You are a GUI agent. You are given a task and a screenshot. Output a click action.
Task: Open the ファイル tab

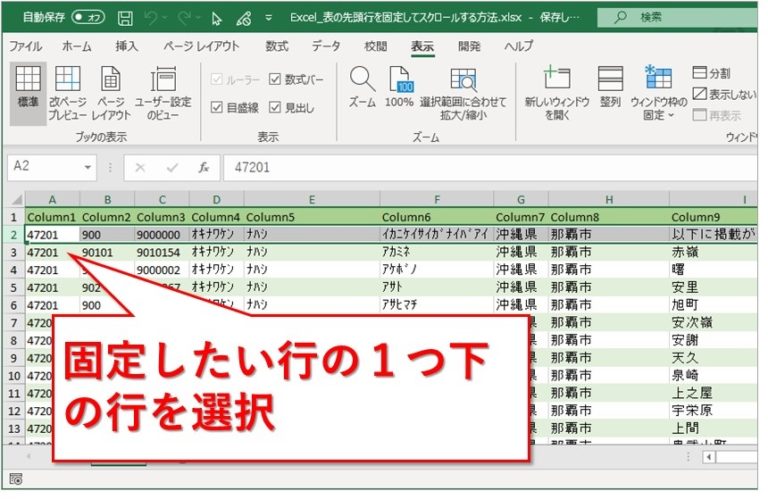tap(25, 47)
